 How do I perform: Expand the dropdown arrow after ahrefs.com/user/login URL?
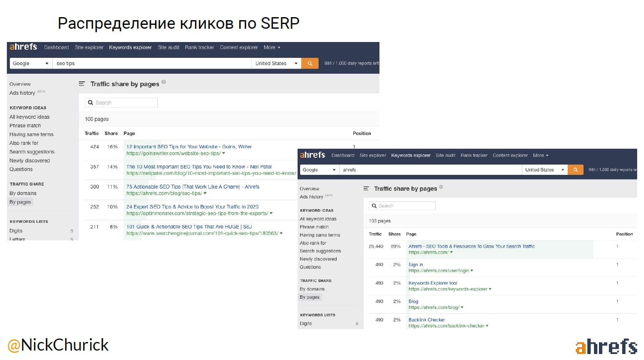[x=472, y=271]
